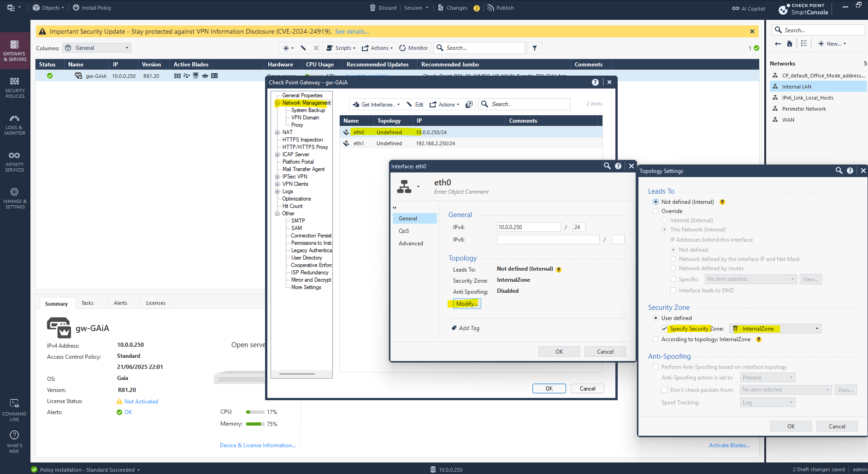The image size is (868, 474).
Task: Click search magnifier in Topology Settings title bar
Action: (839, 171)
